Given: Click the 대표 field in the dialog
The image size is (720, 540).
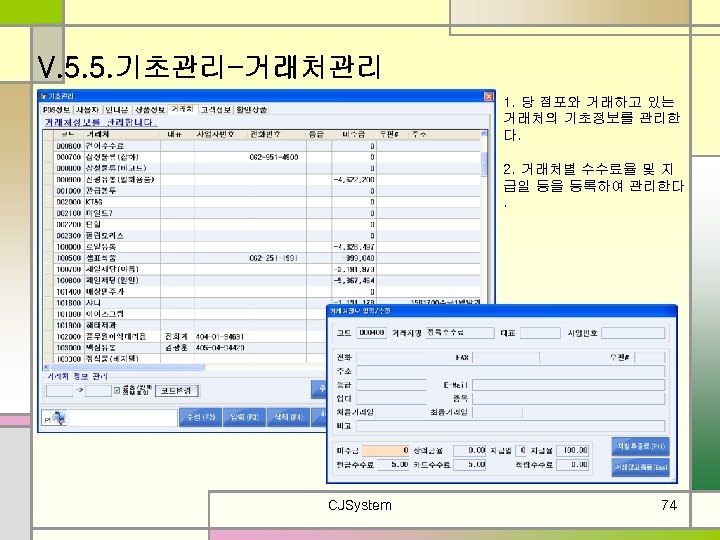Looking at the screenshot, I should point(540,333).
